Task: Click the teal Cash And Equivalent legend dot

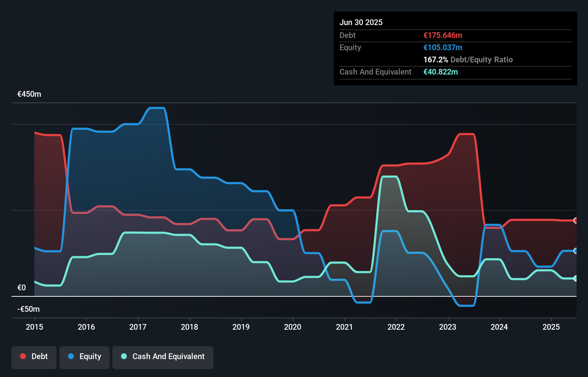Action: click(x=123, y=356)
